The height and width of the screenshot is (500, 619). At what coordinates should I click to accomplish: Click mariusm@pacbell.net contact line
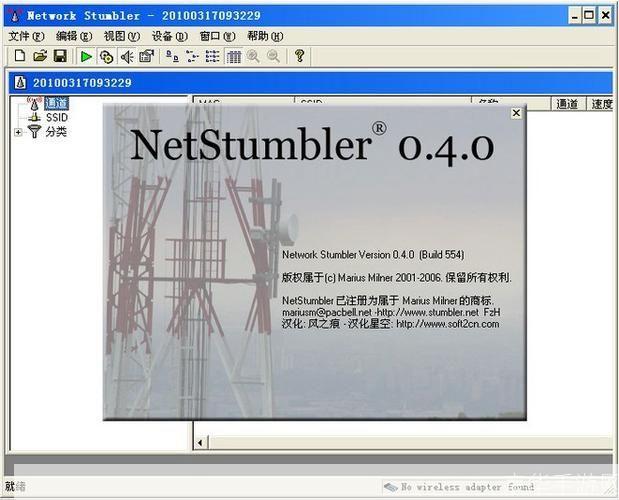[x=391, y=312]
